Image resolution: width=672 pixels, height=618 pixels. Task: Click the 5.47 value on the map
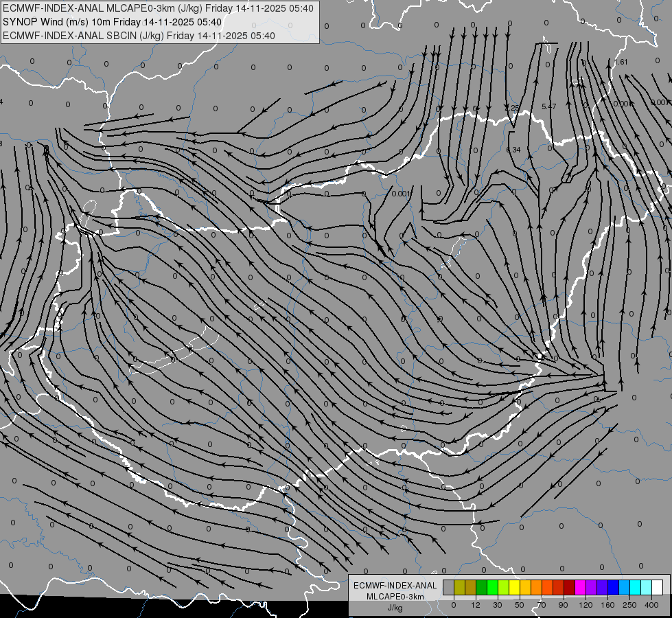[548, 106]
